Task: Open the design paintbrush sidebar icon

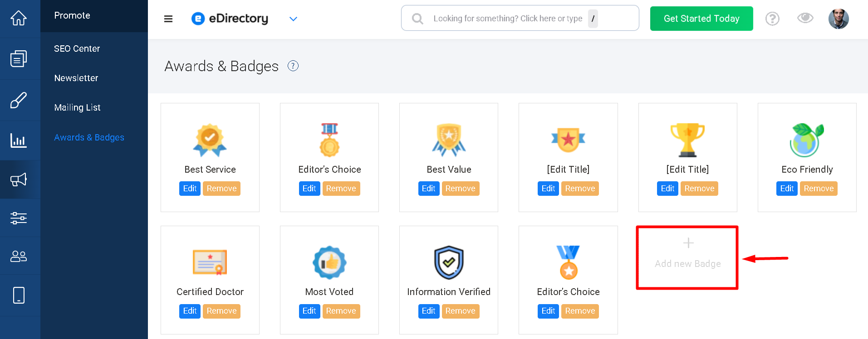Action: 19,100
